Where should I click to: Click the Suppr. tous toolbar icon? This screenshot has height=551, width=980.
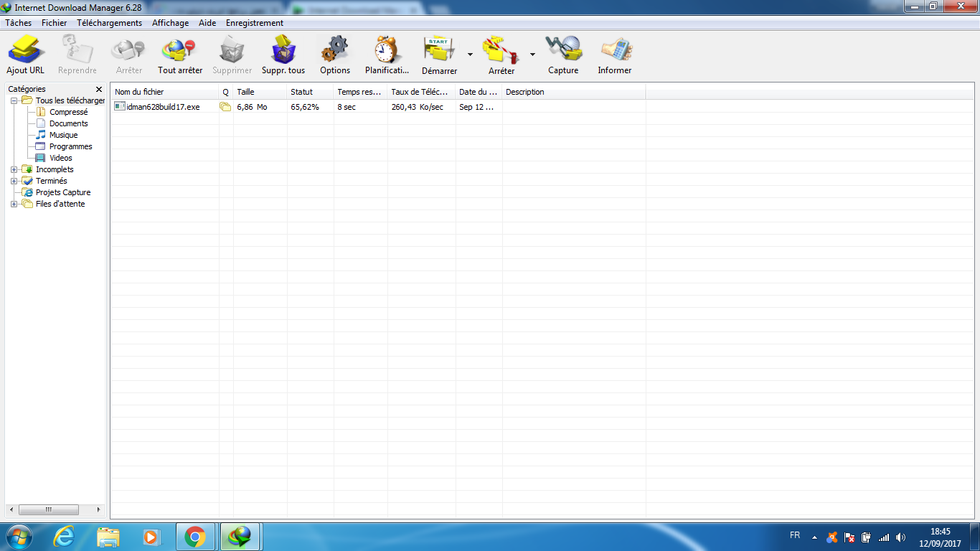coord(283,50)
